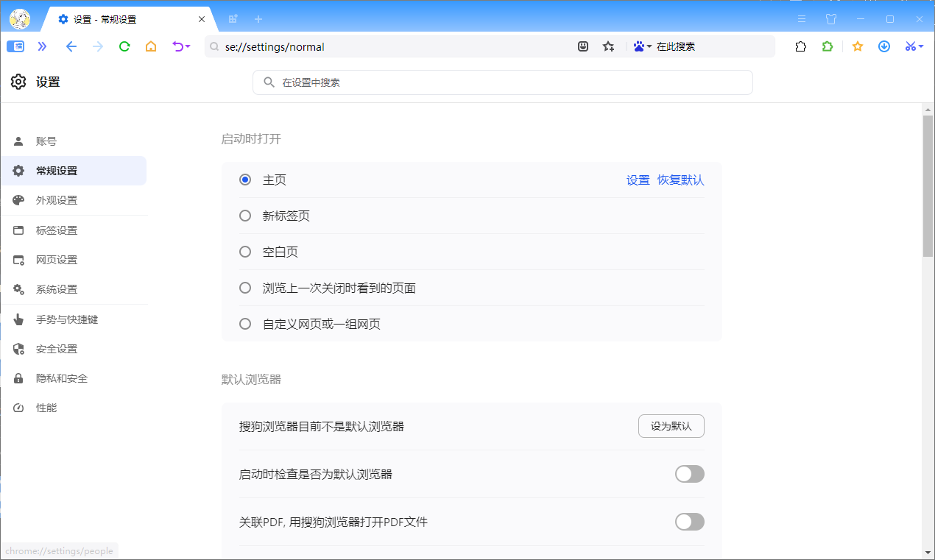The height and width of the screenshot is (560, 935).
Task: Go back using the blue left arrow
Action: (71, 46)
